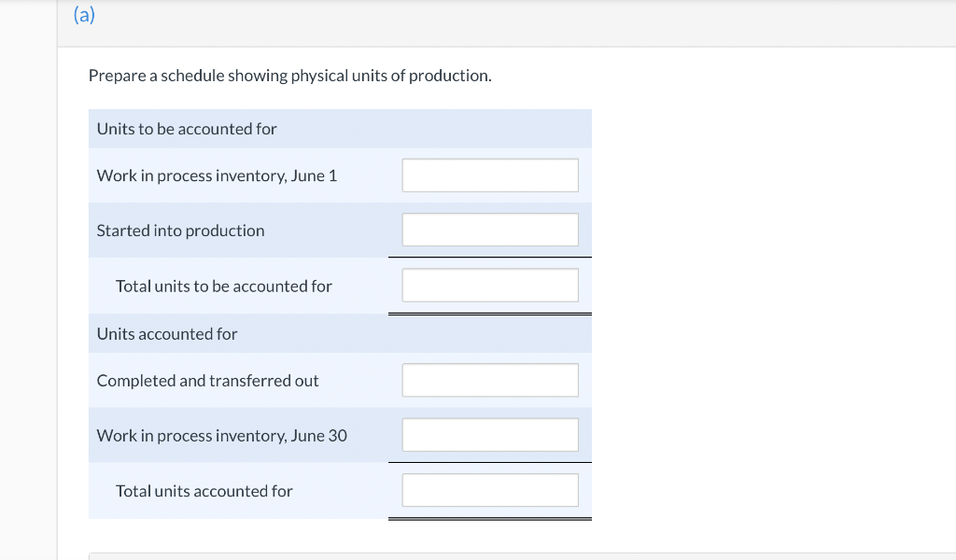This screenshot has width=956, height=560.
Task: Click the 'Completed and transferred out' label
Action: click(208, 381)
